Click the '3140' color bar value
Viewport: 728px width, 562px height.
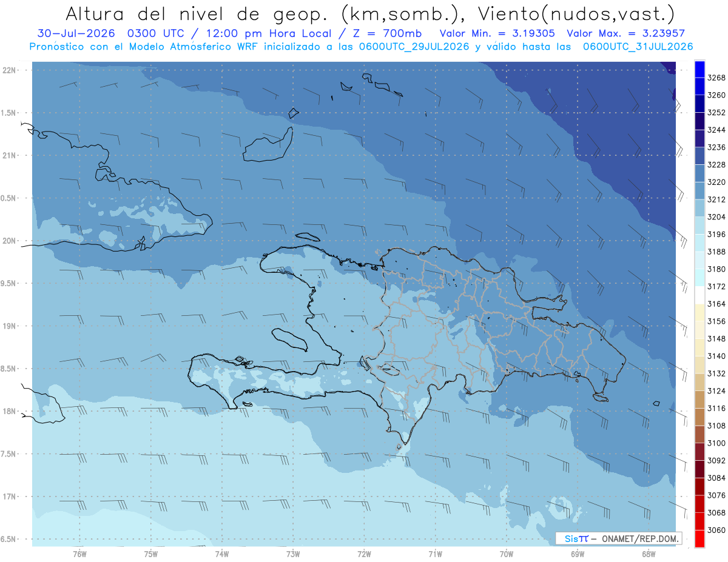coord(716,356)
